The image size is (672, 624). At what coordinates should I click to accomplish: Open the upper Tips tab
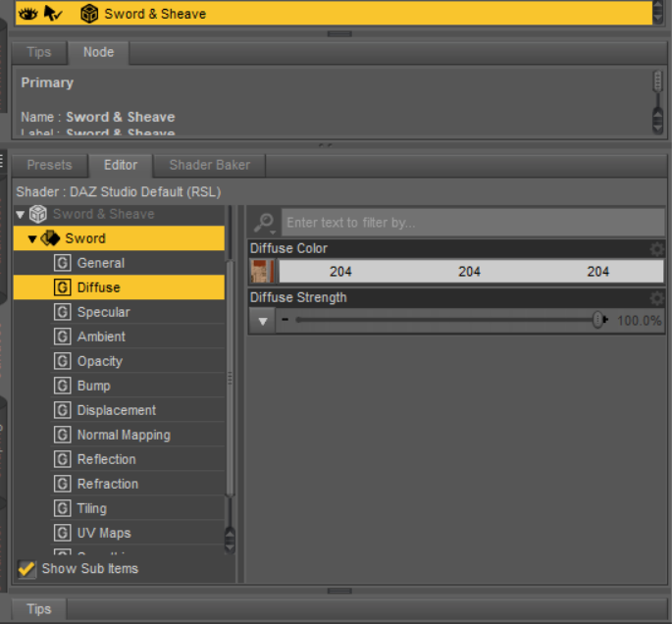point(39,53)
